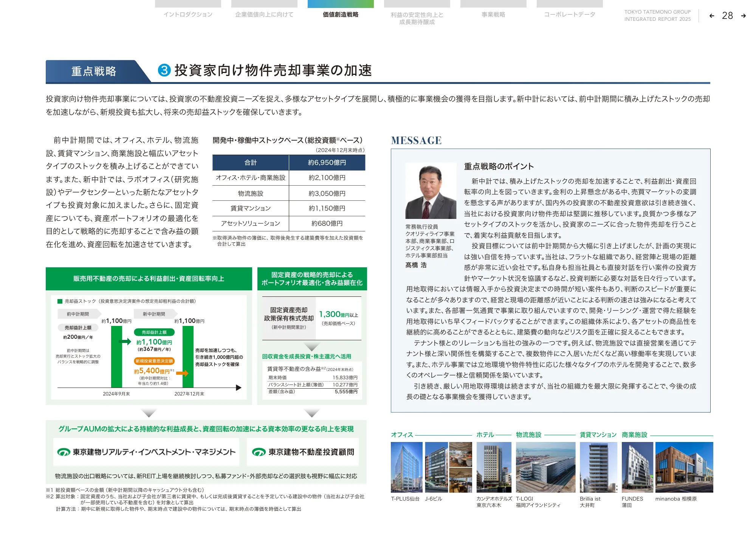
Task: Select the 企業価値向上に向けて tab
Action: [x=264, y=15]
